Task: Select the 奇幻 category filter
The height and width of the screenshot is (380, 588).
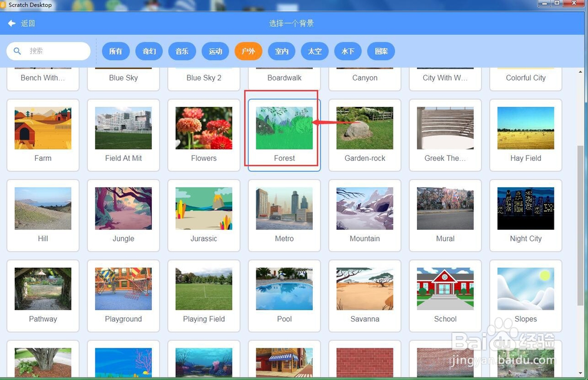Action: pos(149,51)
